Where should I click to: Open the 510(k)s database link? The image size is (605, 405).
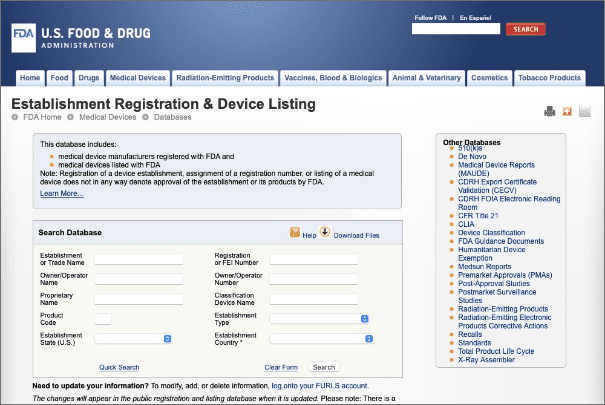pyautogui.click(x=470, y=148)
